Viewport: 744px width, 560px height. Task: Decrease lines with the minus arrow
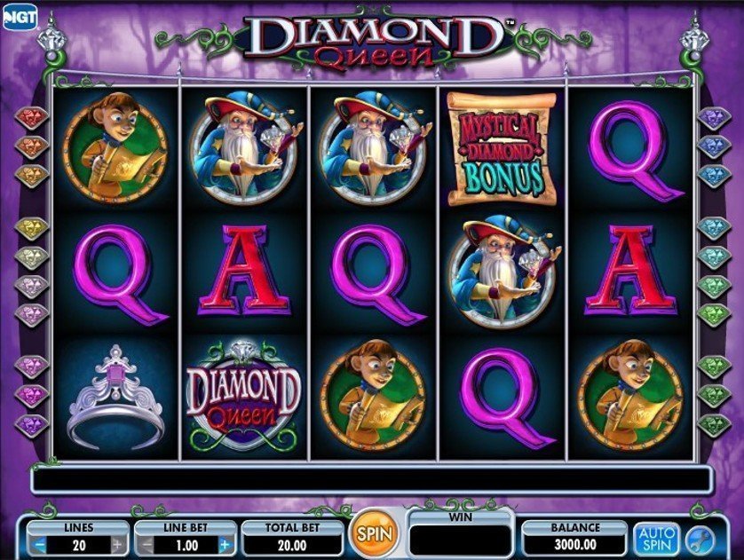click(40, 545)
